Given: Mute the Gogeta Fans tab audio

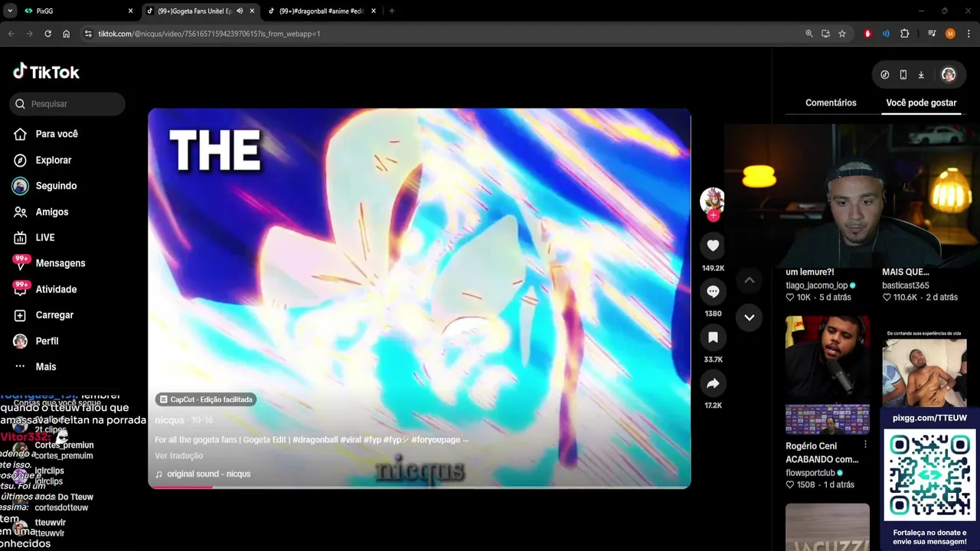Looking at the screenshot, I should coord(240,11).
